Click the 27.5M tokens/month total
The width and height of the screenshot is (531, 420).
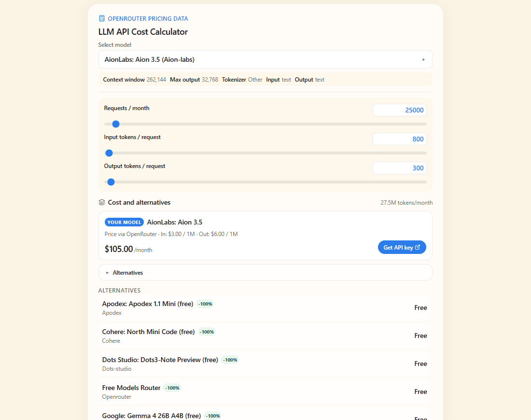(406, 203)
